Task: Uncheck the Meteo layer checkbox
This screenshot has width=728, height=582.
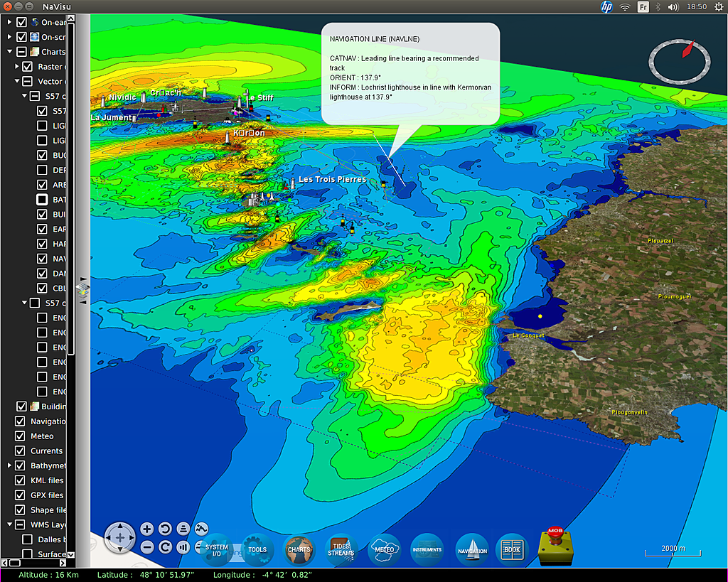Action: 20,436
